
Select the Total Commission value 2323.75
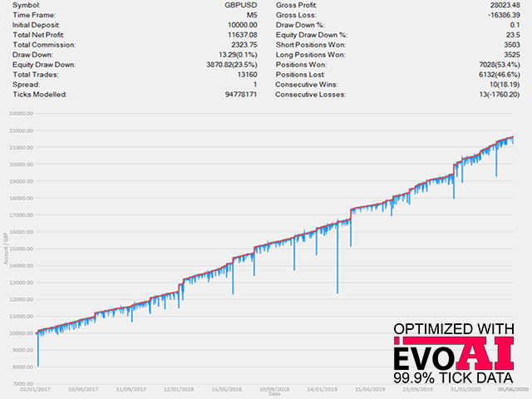tap(244, 45)
